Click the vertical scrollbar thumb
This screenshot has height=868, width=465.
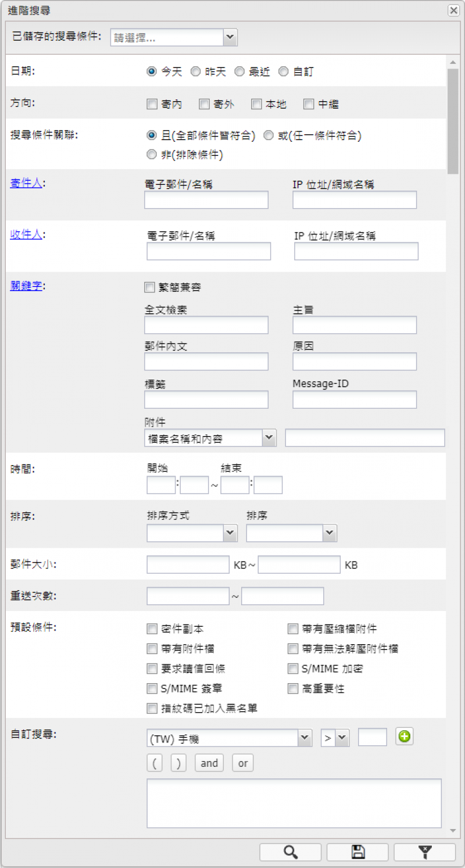(452, 119)
